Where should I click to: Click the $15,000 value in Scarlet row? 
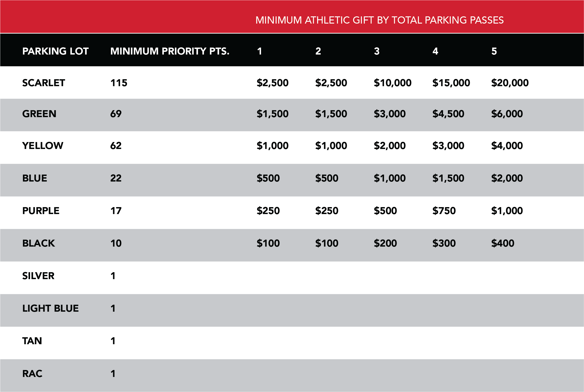(x=451, y=83)
